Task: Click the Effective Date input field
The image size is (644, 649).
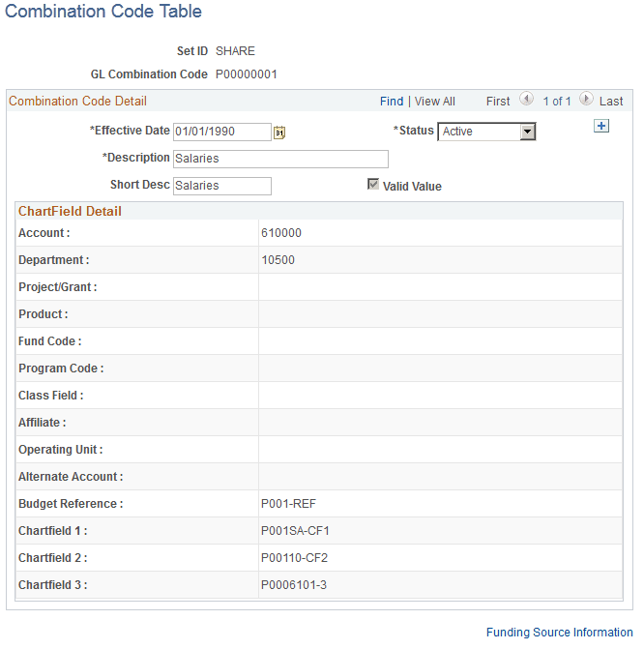Action: click(222, 132)
